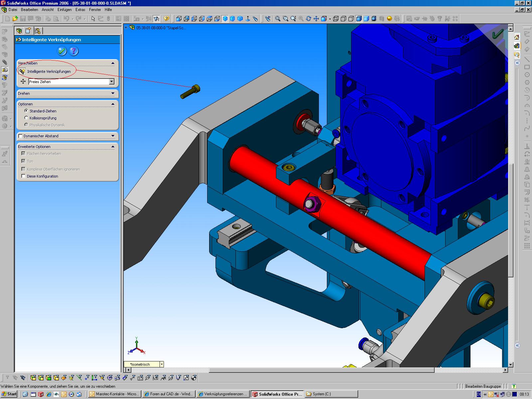Switch to wireframe display mode
Viewport: 532px width, 399px height.
point(336,19)
